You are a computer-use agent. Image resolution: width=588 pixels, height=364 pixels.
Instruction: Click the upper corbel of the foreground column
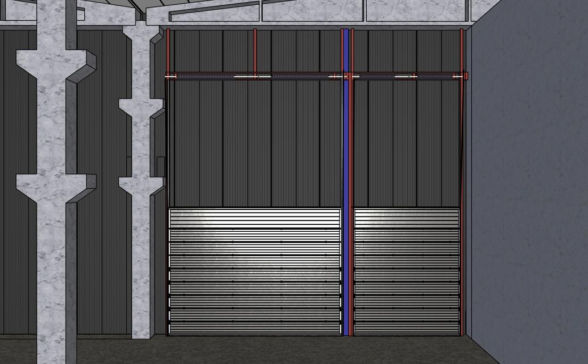tap(55, 64)
